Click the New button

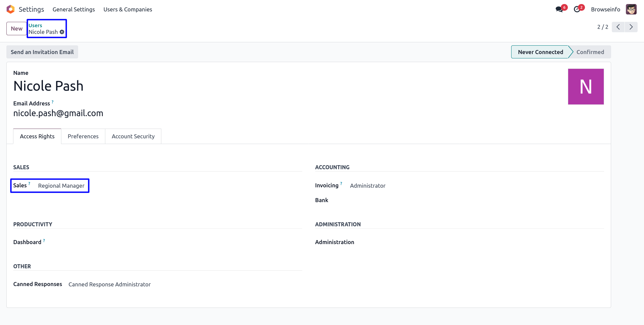(x=16, y=29)
